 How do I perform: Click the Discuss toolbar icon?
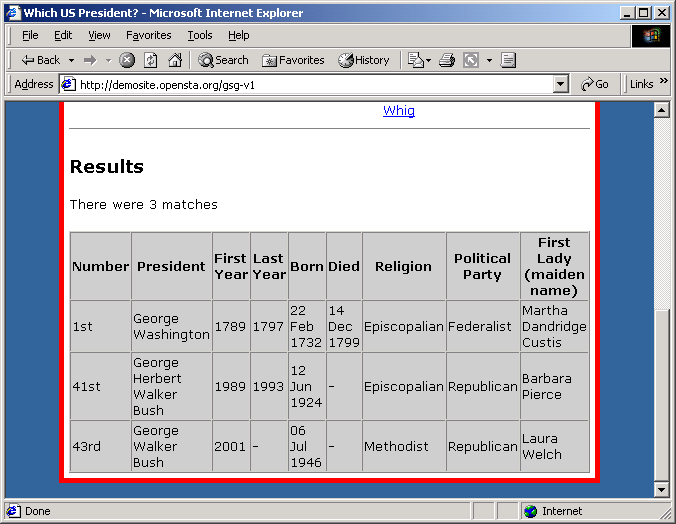508,60
